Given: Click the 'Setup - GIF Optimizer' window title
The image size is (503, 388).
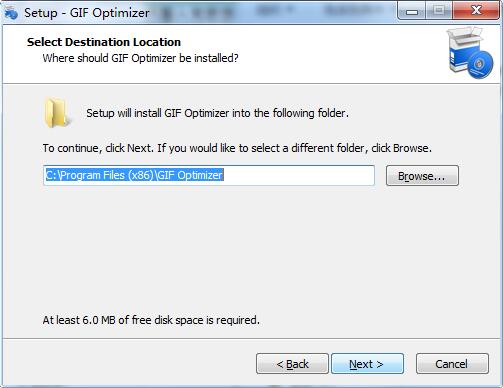Looking at the screenshot, I should pyautogui.click(x=87, y=13).
